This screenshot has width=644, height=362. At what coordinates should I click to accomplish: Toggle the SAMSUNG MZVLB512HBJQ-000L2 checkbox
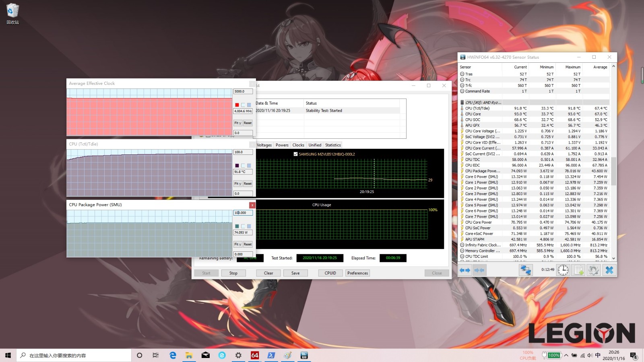pyautogui.click(x=295, y=154)
